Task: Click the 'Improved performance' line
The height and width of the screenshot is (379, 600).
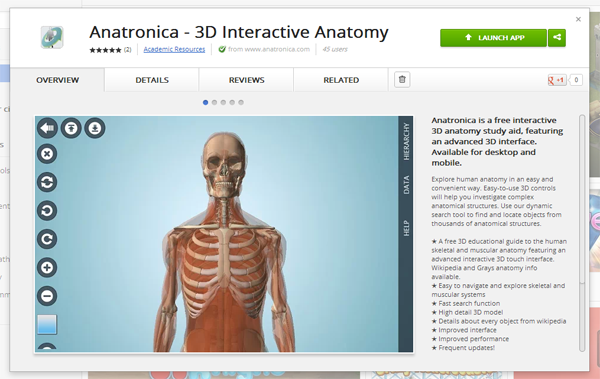Action: click(x=470, y=338)
